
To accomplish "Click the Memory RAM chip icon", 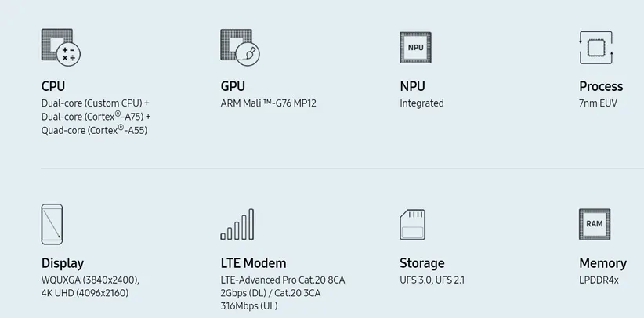I will [x=595, y=224].
